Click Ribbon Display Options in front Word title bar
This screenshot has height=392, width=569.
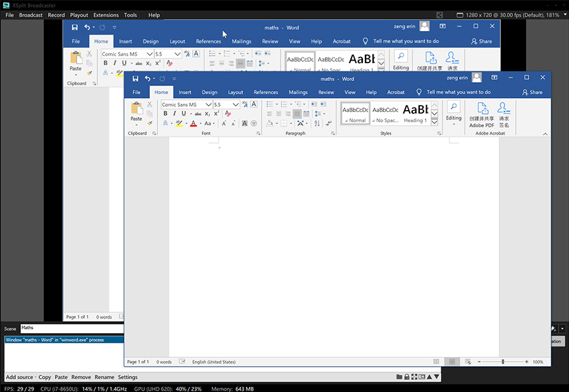click(x=494, y=78)
